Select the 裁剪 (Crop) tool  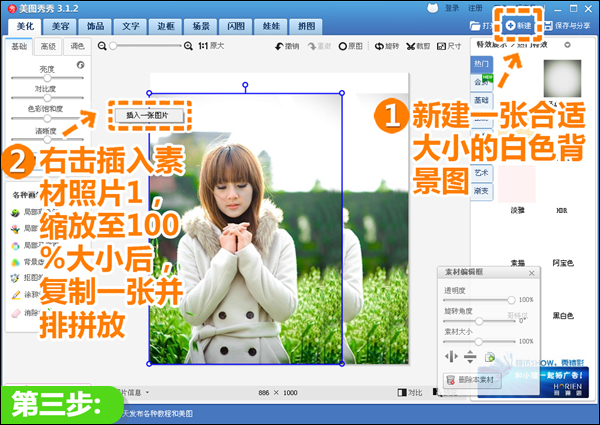point(418,46)
